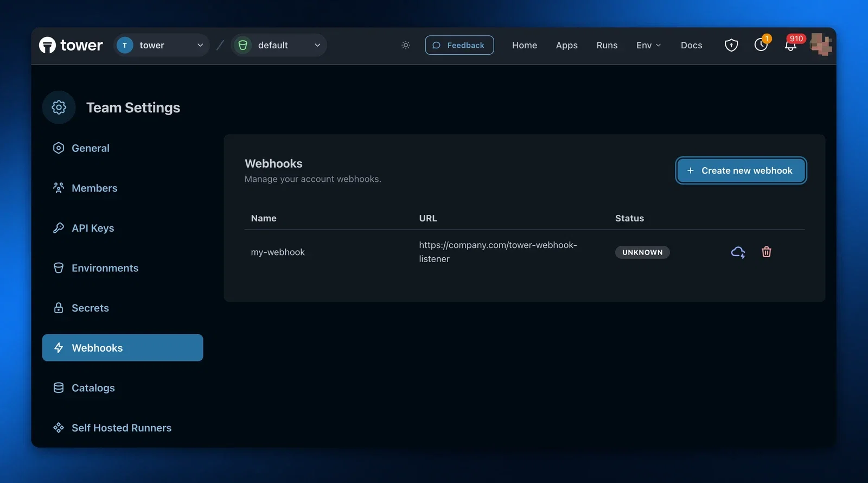Open the Runs nav item
This screenshot has height=483, width=868.
pos(607,45)
